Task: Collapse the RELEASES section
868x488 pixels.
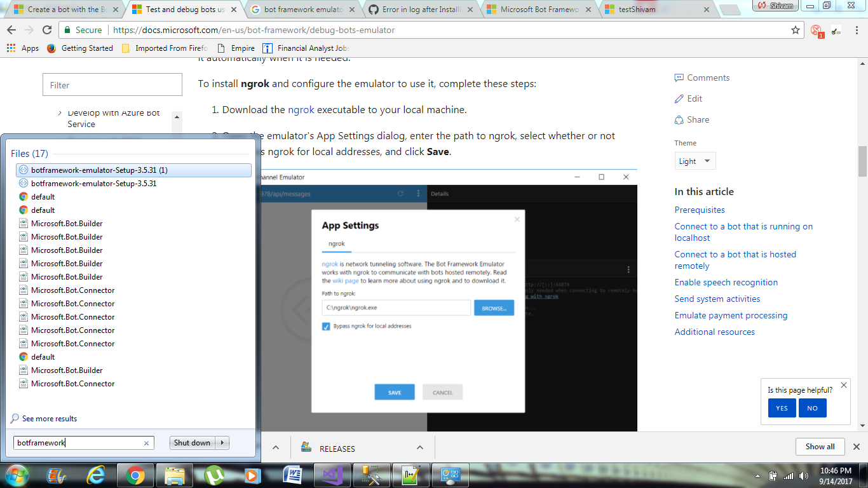Action: 420,447
